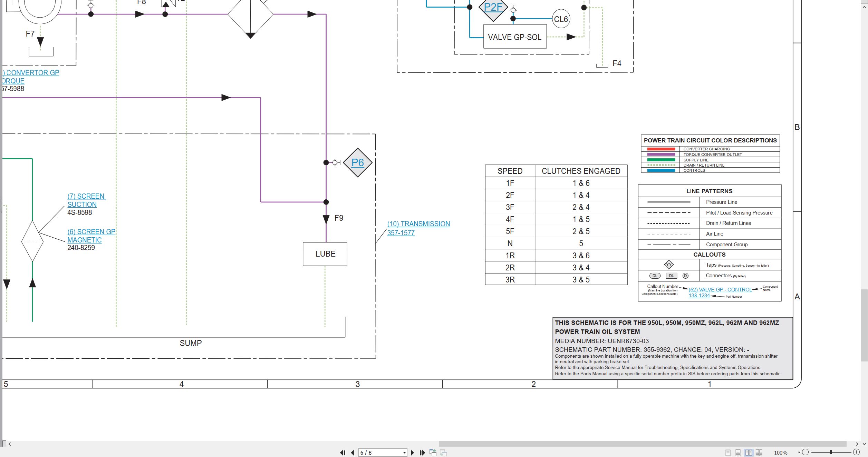Go to the previous page
This screenshot has height=457, width=868.
tap(353, 453)
